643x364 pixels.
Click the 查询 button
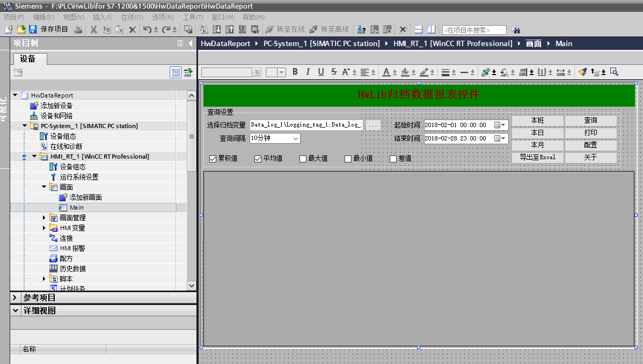click(x=590, y=121)
